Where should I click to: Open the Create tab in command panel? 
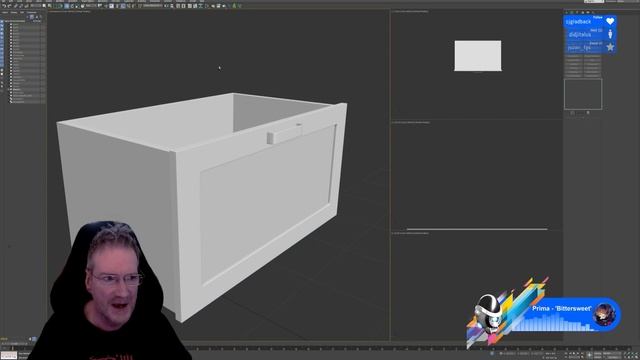point(567,12)
